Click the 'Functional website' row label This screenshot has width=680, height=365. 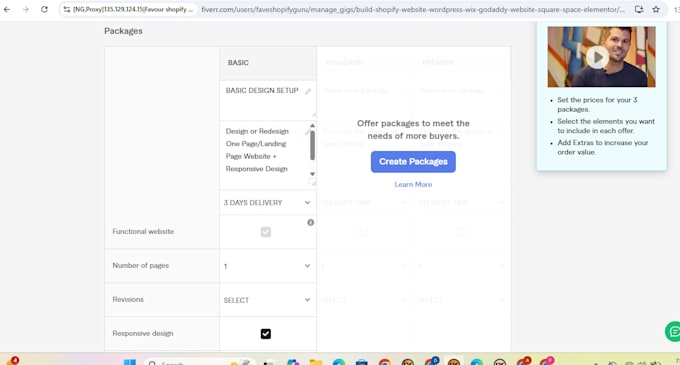coord(143,231)
